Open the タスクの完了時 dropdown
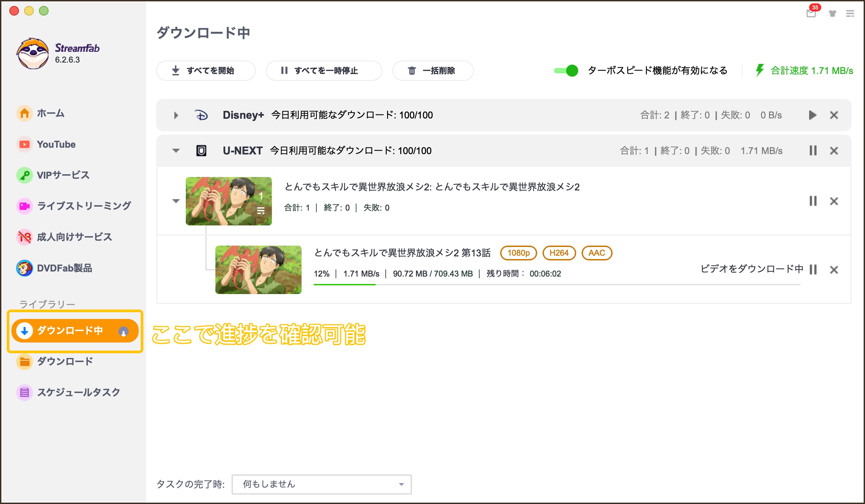 pyautogui.click(x=321, y=484)
